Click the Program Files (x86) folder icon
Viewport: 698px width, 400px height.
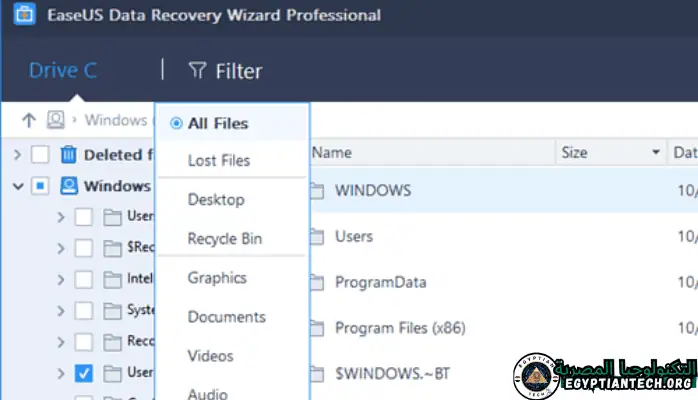(318, 328)
